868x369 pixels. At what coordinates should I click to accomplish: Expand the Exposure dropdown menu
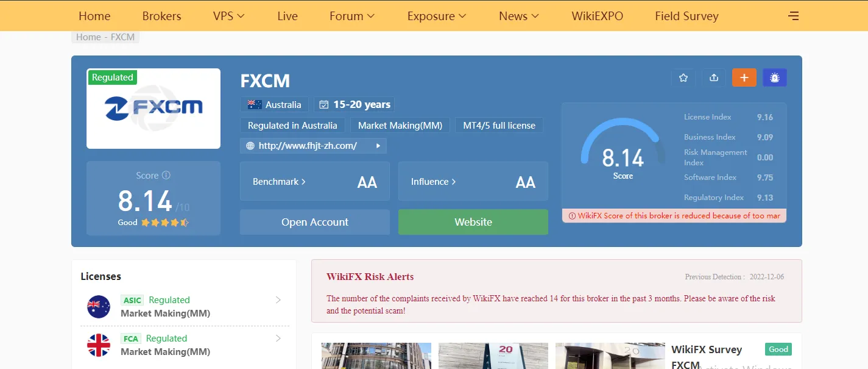pos(437,16)
